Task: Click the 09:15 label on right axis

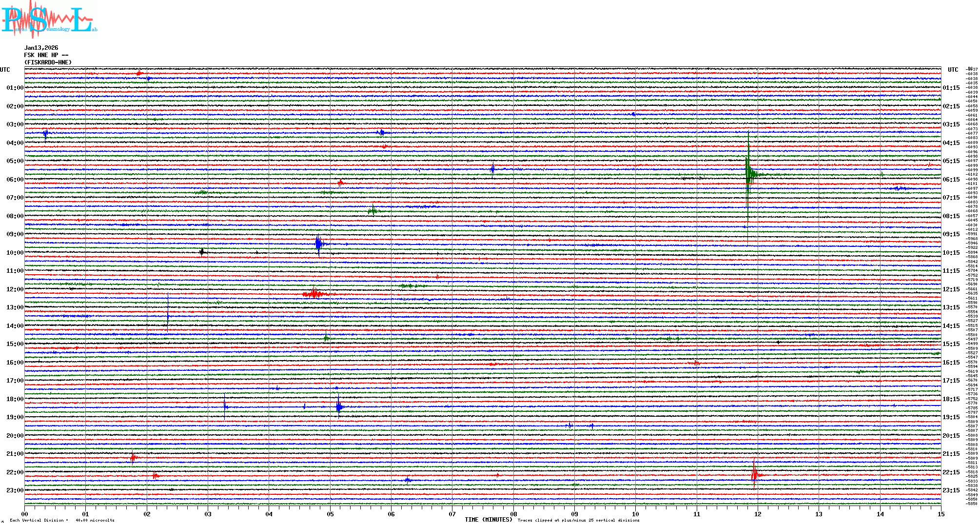Action: [x=951, y=234]
